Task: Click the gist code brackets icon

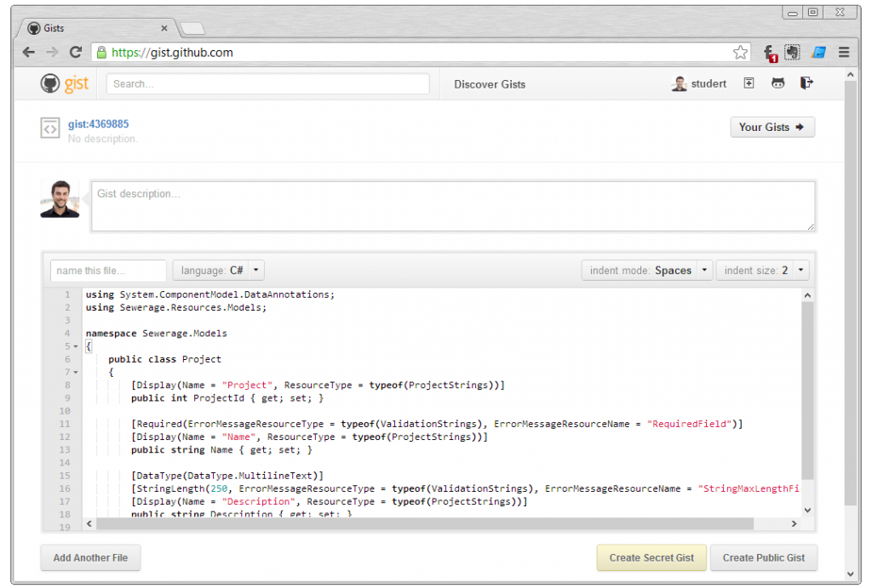Action: (50, 128)
